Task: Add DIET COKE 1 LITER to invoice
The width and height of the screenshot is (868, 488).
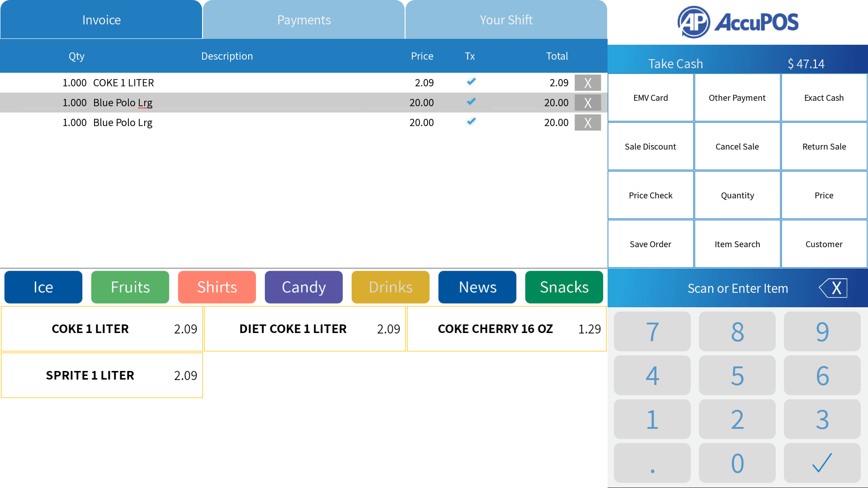Action: (305, 329)
